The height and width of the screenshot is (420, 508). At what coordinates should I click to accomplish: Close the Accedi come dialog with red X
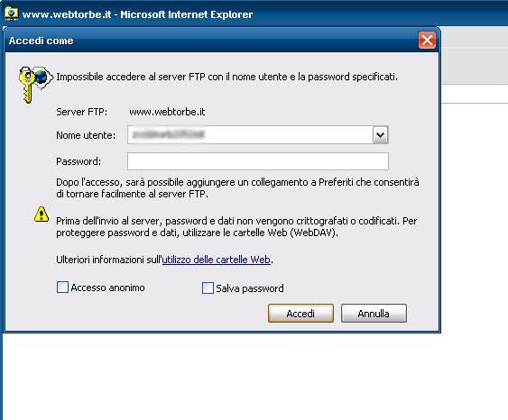[x=427, y=41]
